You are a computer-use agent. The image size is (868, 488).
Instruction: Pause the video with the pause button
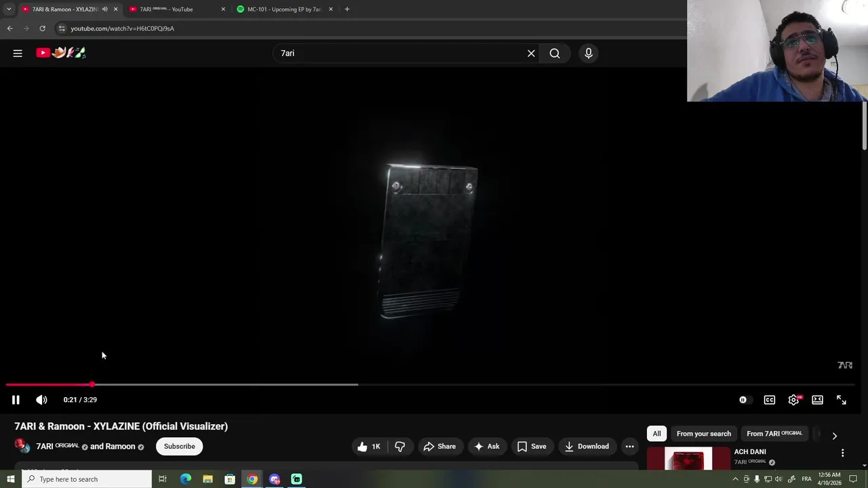point(16,400)
